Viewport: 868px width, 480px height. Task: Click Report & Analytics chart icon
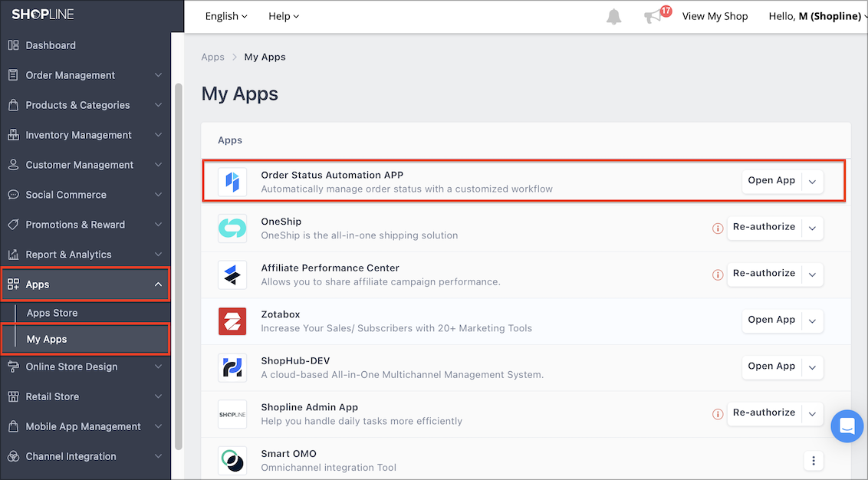click(13, 255)
